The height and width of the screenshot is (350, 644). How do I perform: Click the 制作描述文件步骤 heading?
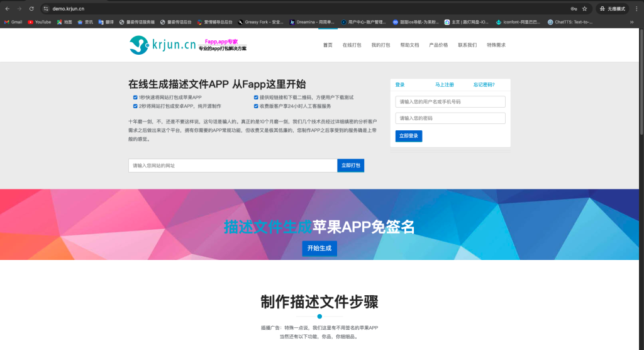[x=319, y=302]
